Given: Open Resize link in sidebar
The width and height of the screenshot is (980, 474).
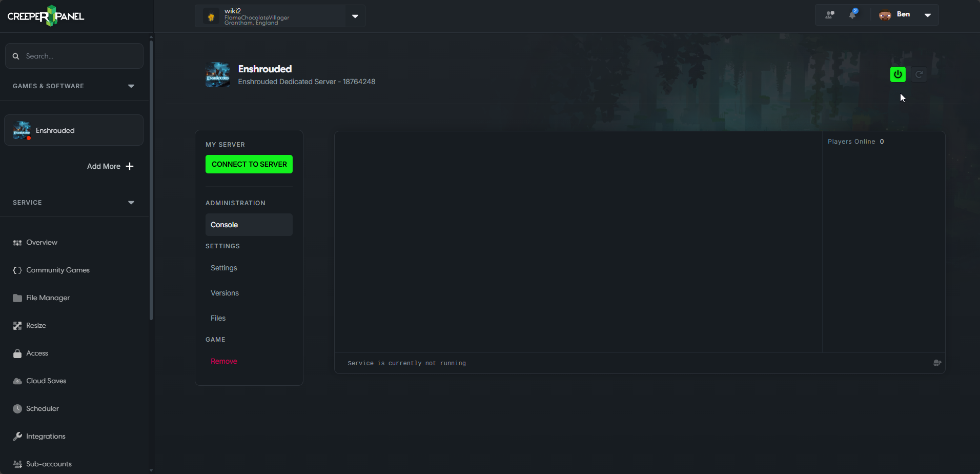Looking at the screenshot, I should [x=36, y=326].
